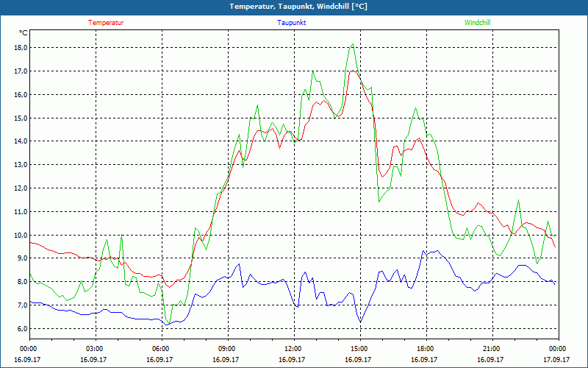This screenshot has width=588, height=368.
Task: Click the 18:00 time axis label
Action: point(426,349)
